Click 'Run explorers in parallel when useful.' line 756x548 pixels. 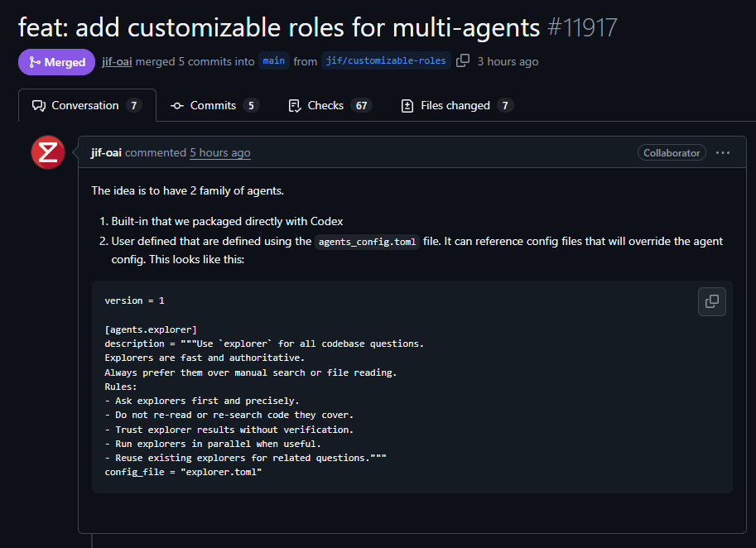coord(213,444)
